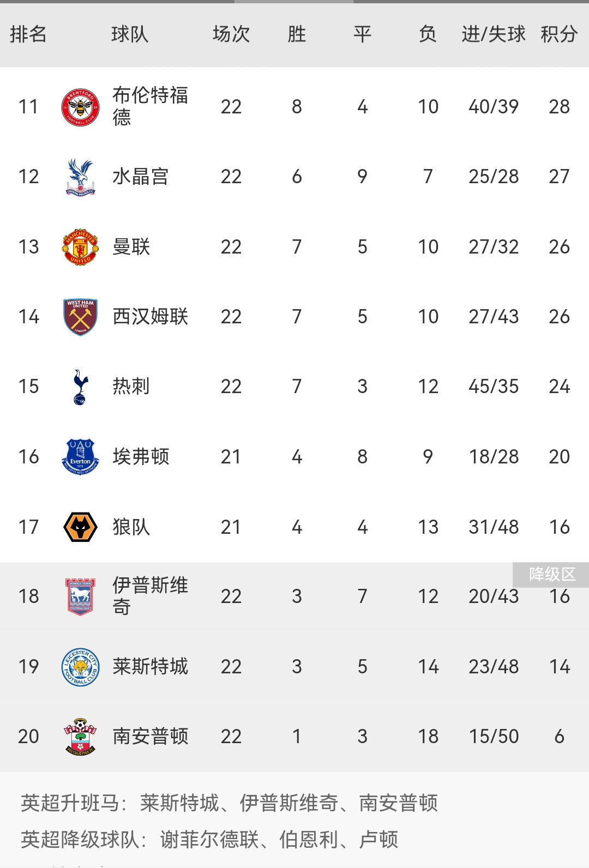Click the 西汉姆联 team name

151,317
